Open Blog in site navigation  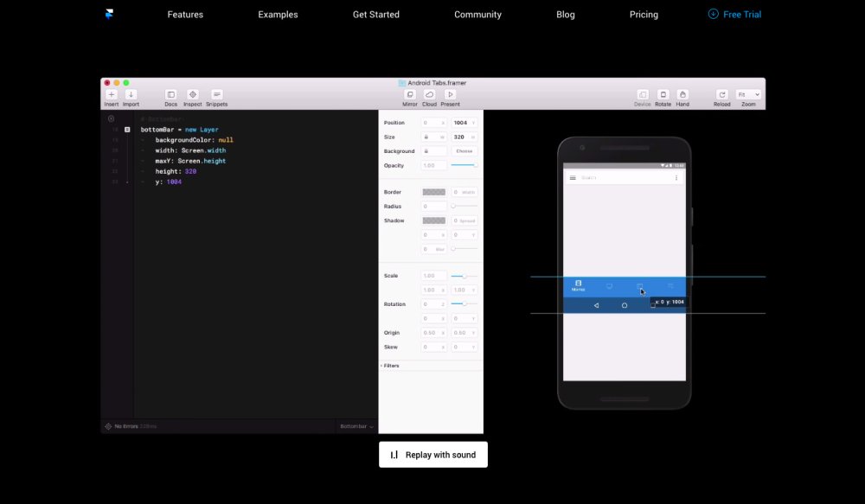(566, 15)
